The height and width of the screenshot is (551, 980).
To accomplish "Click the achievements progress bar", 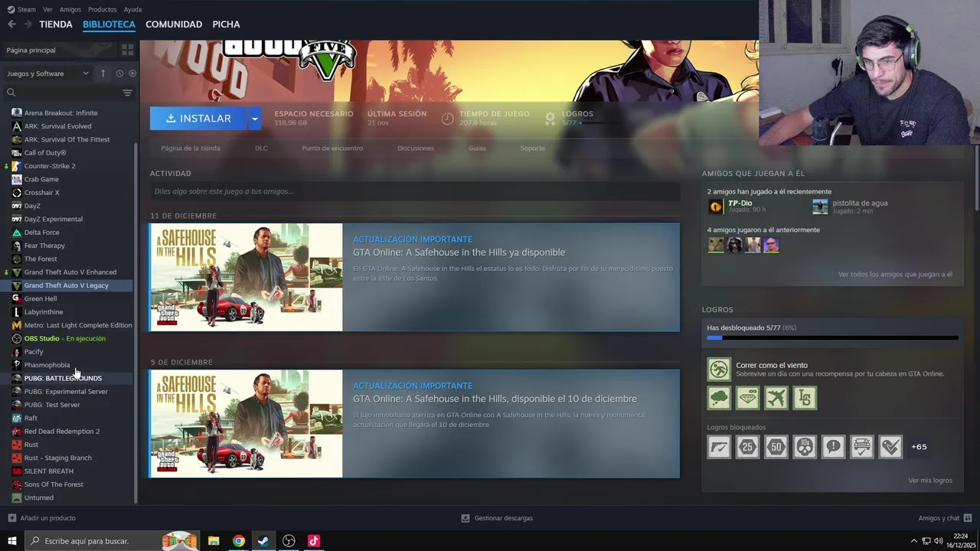I will pyautogui.click(x=832, y=337).
